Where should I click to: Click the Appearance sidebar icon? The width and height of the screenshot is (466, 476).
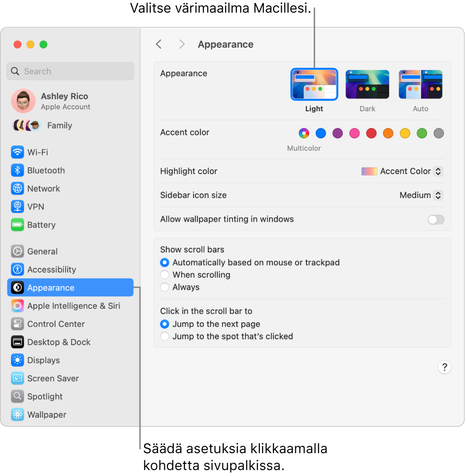[18, 288]
